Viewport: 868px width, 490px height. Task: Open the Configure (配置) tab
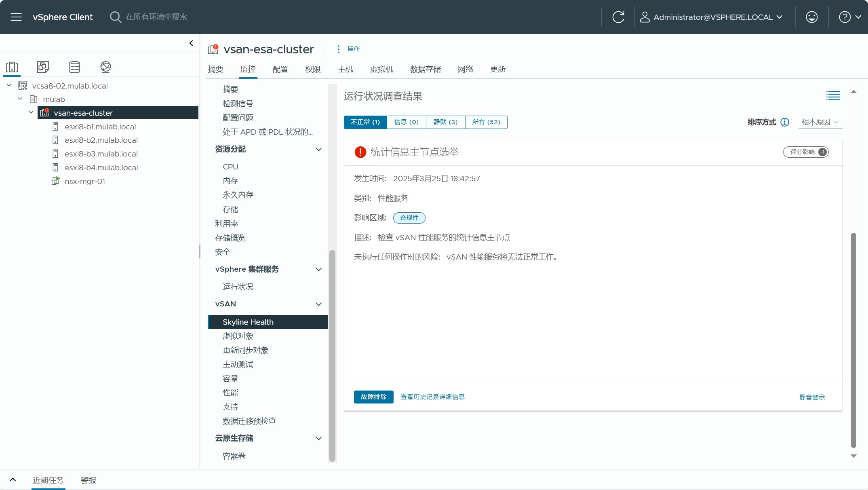[x=280, y=69]
